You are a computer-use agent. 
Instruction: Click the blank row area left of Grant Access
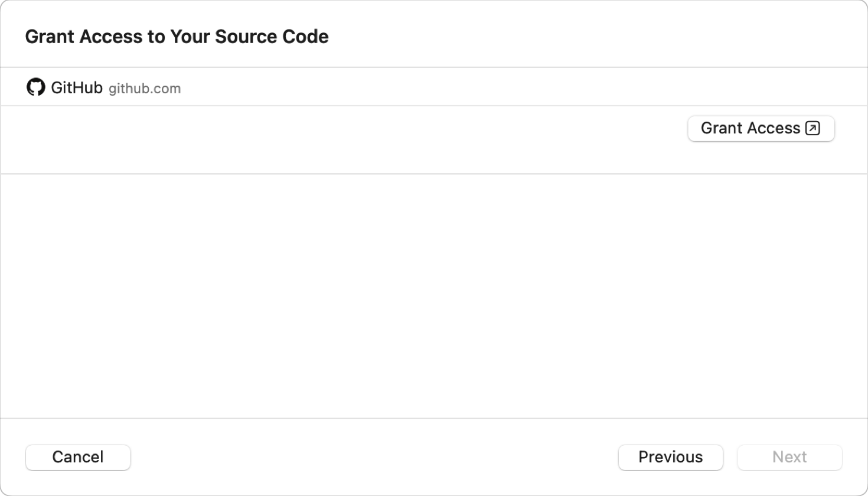pyautogui.click(x=342, y=139)
